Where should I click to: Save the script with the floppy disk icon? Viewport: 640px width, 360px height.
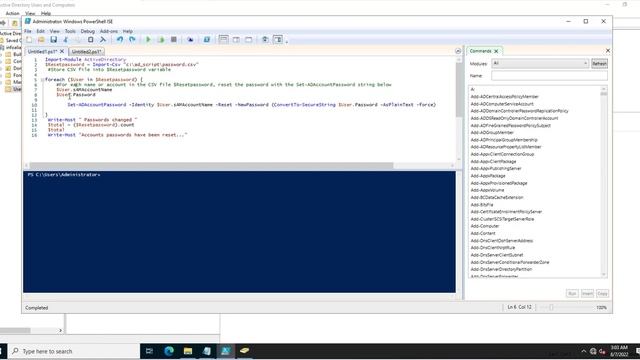[x=53, y=40]
